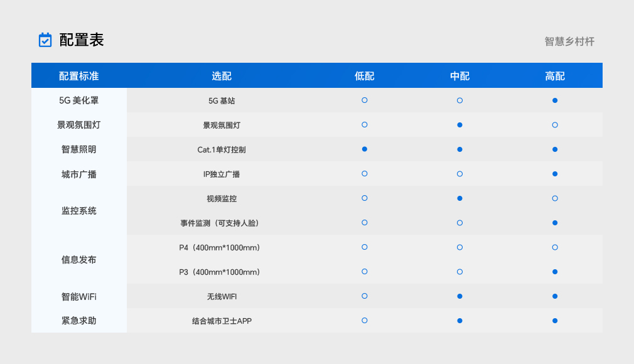Click the 选配 column header

point(222,76)
